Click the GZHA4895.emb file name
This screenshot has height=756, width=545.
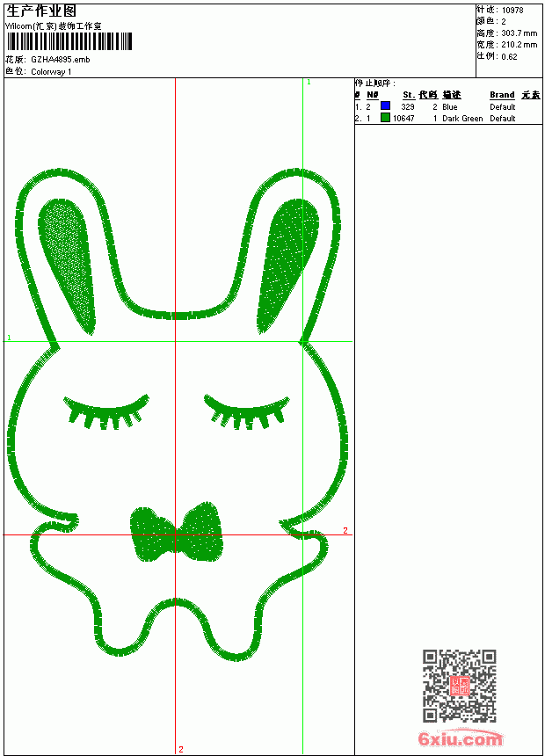pos(61,59)
